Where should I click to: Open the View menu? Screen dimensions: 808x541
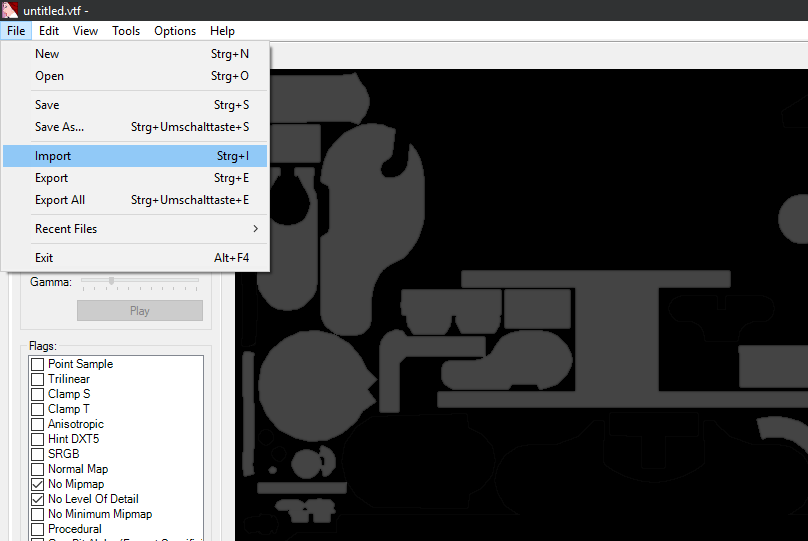point(85,31)
